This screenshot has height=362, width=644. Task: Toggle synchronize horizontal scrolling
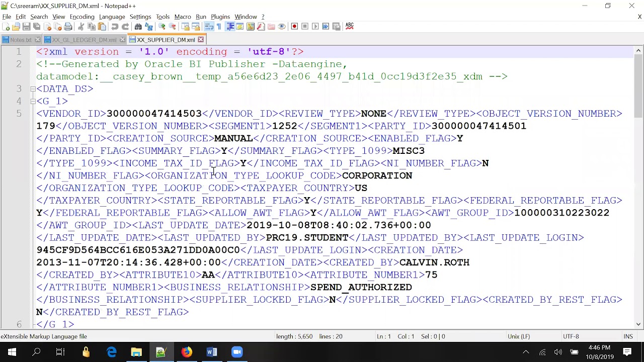pos(196,26)
